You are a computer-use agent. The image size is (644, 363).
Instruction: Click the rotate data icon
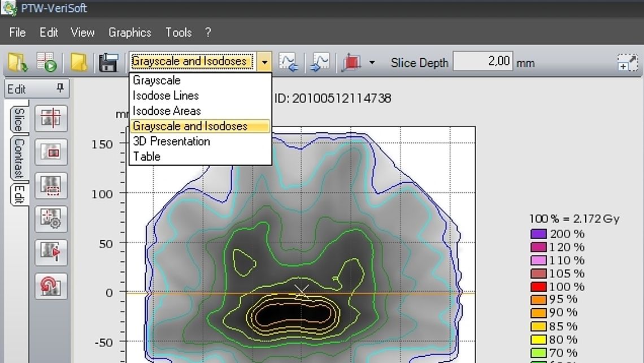click(51, 286)
